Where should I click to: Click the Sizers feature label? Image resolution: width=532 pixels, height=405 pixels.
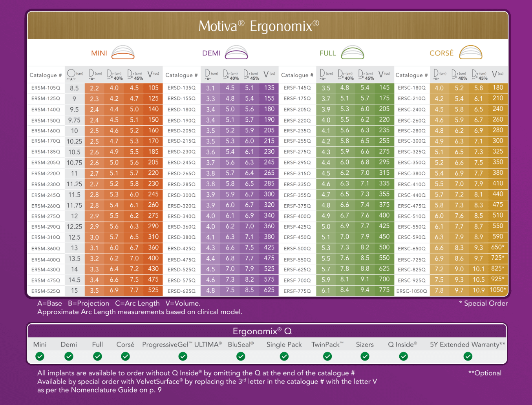(x=365, y=345)
